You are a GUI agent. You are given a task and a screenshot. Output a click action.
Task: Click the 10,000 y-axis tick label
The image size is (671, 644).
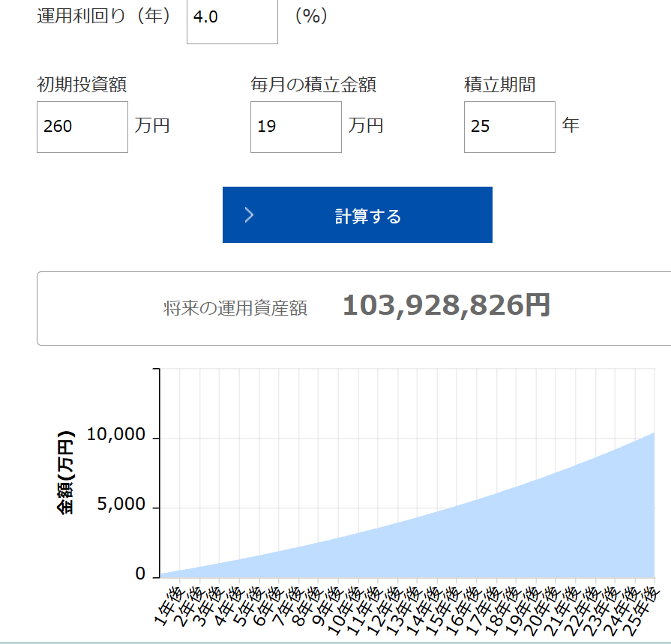coord(116,435)
